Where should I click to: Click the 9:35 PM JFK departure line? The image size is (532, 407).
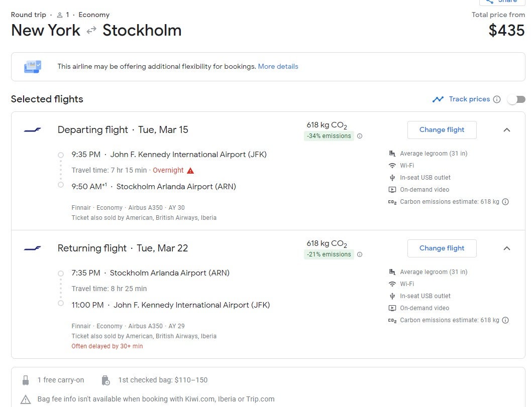169,155
